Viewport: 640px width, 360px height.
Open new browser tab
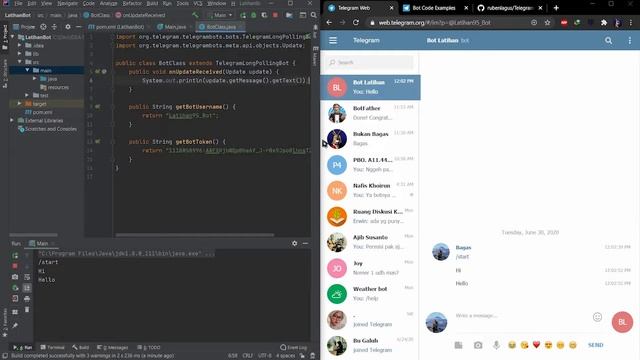(x=556, y=8)
